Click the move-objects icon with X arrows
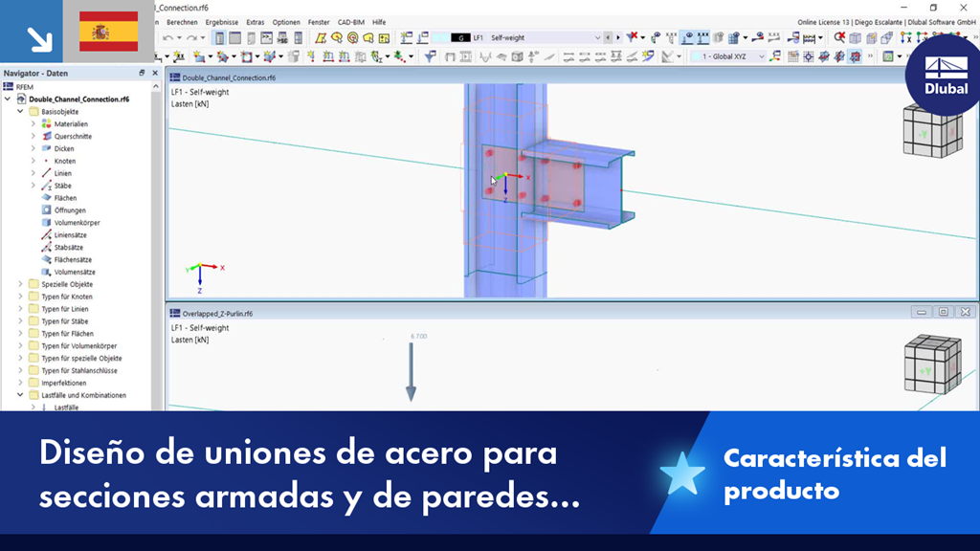 905,35
